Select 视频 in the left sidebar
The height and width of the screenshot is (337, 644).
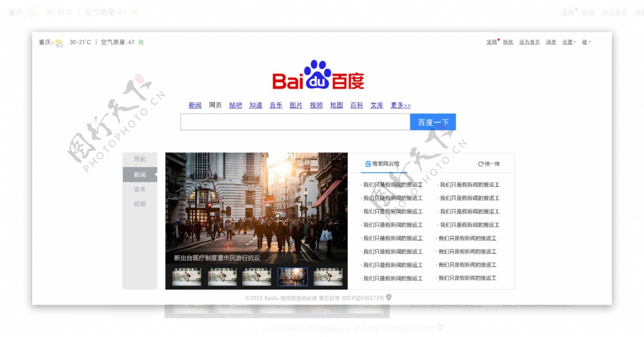(140, 204)
